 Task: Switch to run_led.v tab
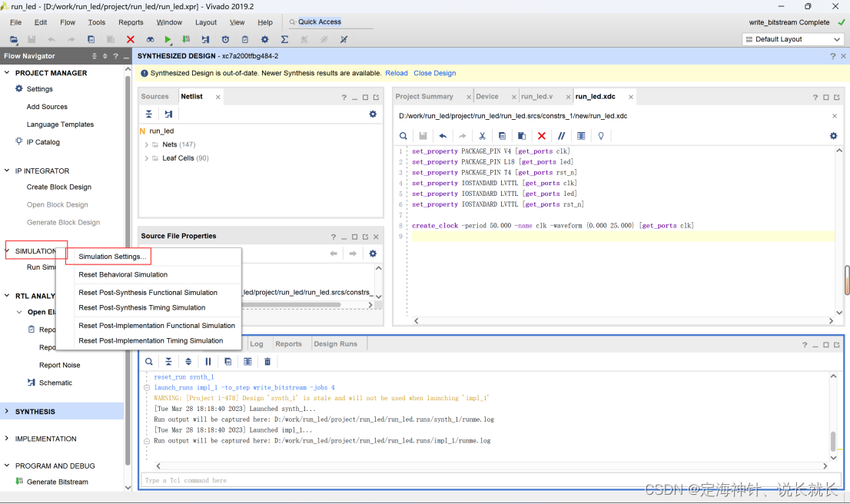[537, 97]
